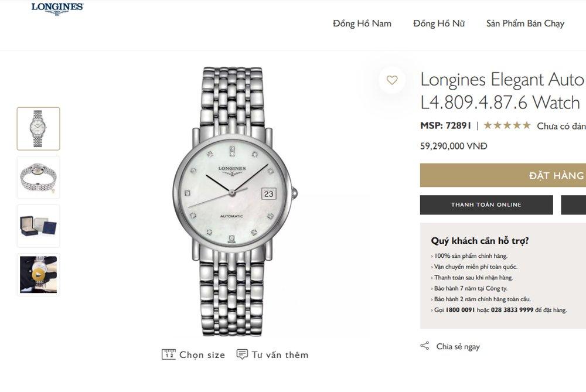Image resolution: width=586 pixels, height=392 pixels.
Task: Select the watch box thumbnail
Action: (38, 226)
